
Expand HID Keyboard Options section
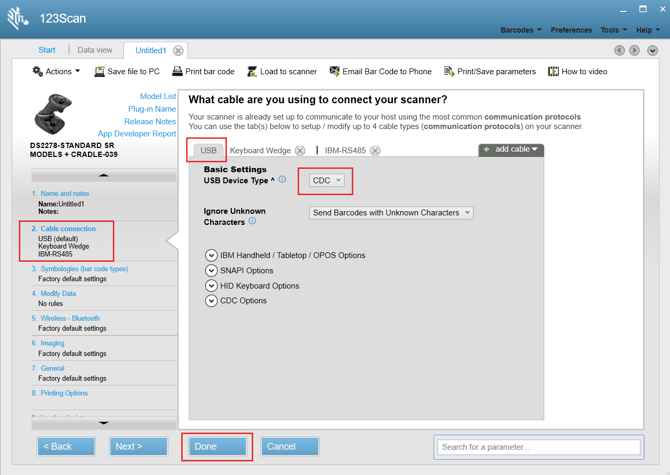(x=211, y=286)
